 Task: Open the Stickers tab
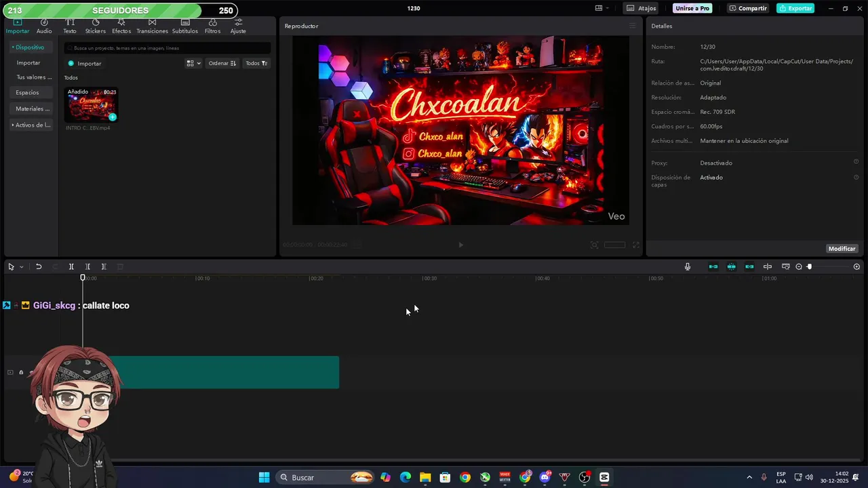click(x=96, y=26)
